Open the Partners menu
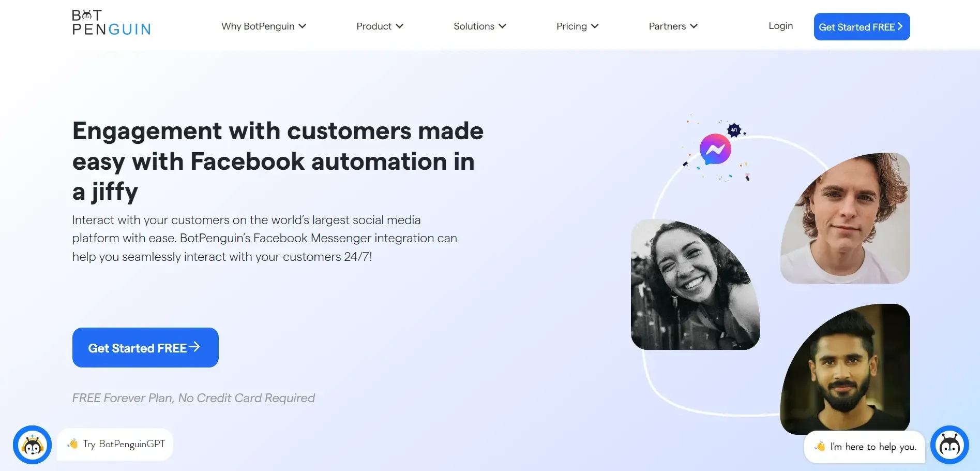Screen dimensions: 980x471 pyautogui.click(x=673, y=26)
